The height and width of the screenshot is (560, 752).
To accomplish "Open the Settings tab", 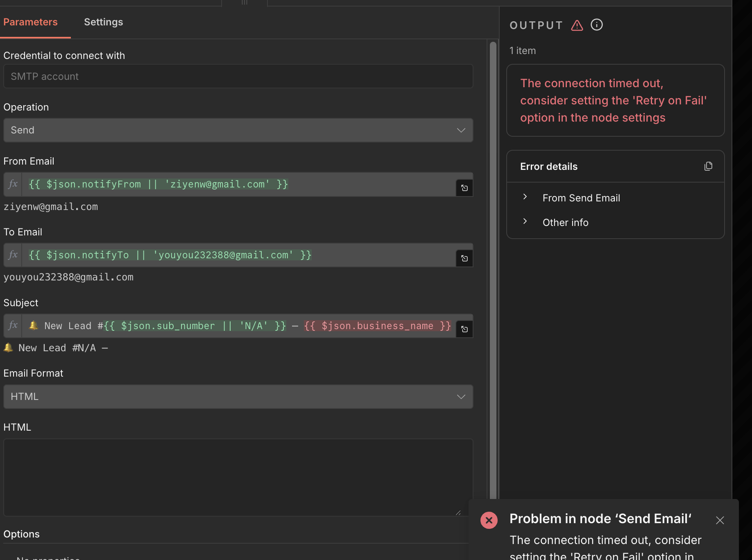I will coord(103,22).
